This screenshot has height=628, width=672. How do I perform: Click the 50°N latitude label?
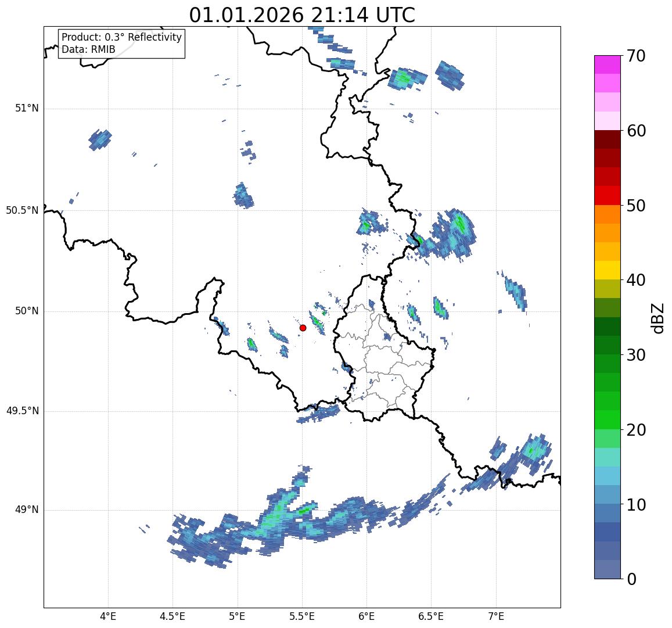(x=27, y=311)
